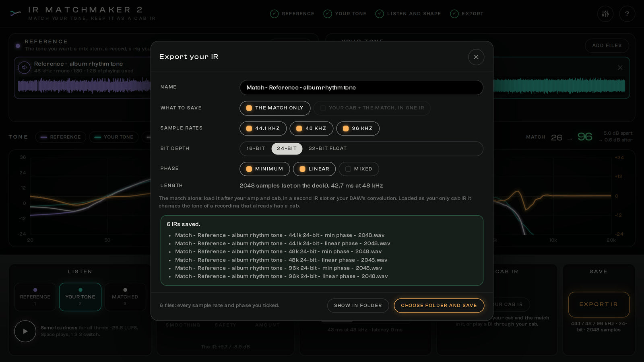Click the IR Matchmaker logo icon
Viewport: 644px width, 362px height.
(15, 13)
